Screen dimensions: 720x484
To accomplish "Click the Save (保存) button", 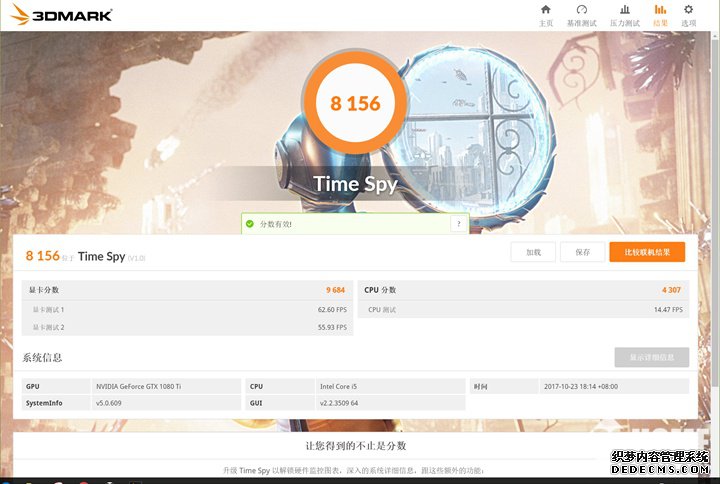I will click(x=582, y=252).
